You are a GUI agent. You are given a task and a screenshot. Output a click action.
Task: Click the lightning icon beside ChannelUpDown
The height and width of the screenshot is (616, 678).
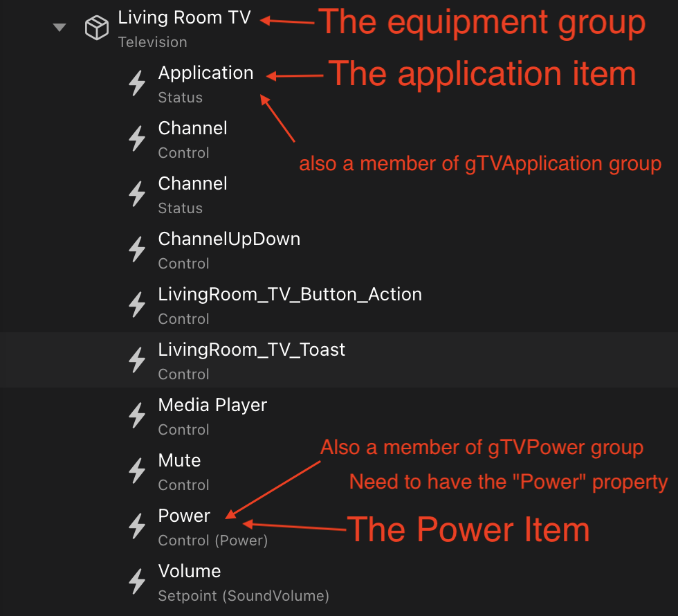coord(137,250)
